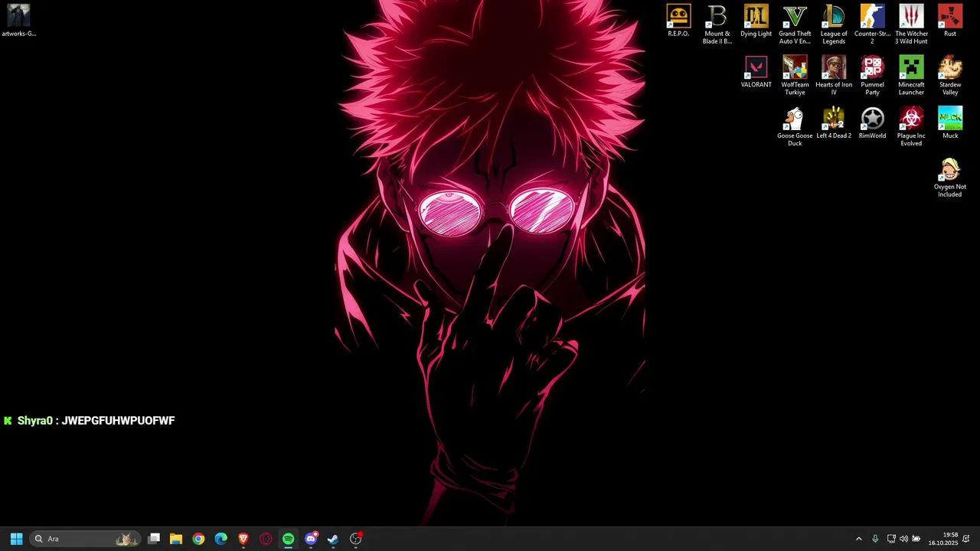Click the battery status tray icon
The height and width of the screenshot is (551, 980).
(916, 539)
